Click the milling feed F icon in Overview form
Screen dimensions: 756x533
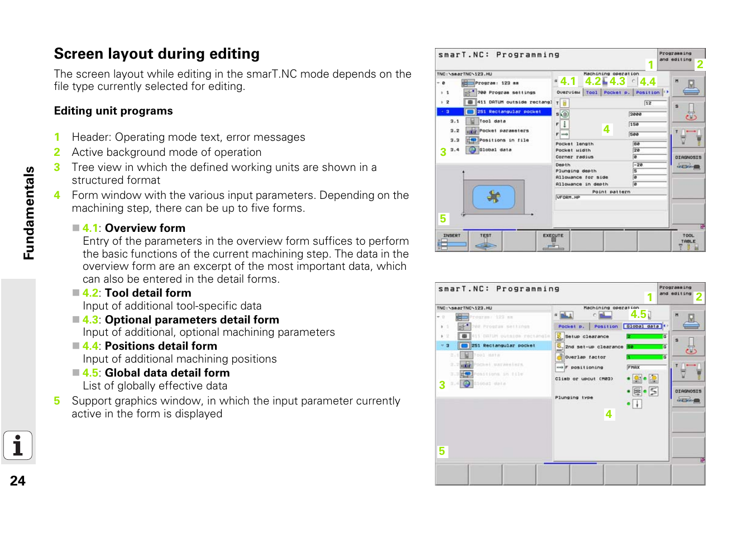(x=564, y=134)
